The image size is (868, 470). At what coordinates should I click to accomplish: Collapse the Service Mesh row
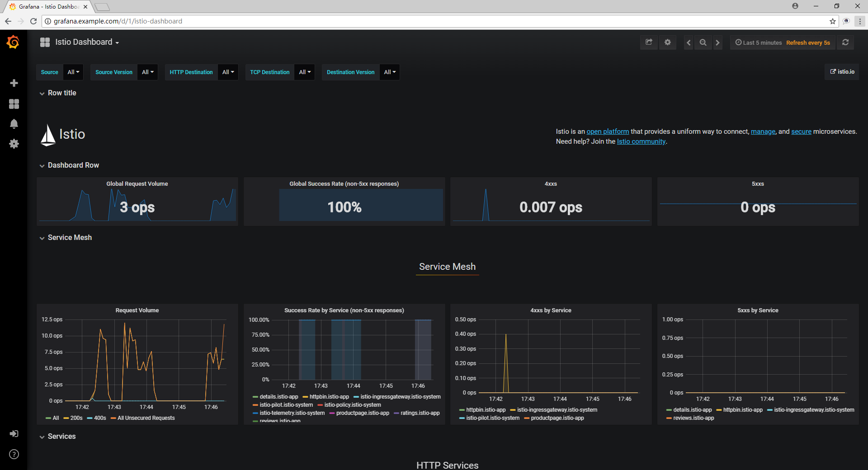click(x=66, y=238)
